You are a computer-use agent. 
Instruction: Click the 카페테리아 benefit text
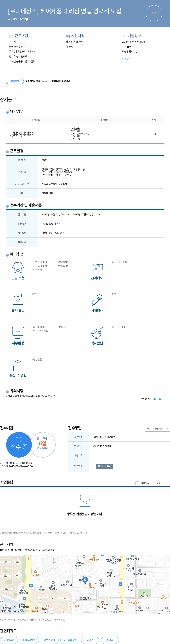coord(62,327)
